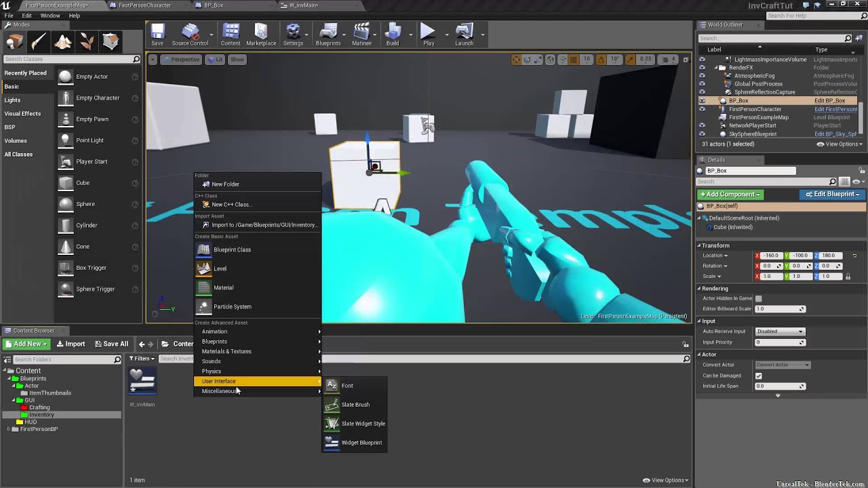Viewport: 868px width, 488px height.
Task: Choose Widget Blueprint from submenu
Action: [354, 443]
